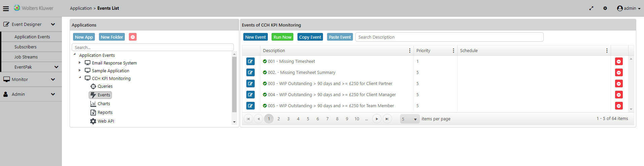Open settings via the gear icon

coord(605,8)
